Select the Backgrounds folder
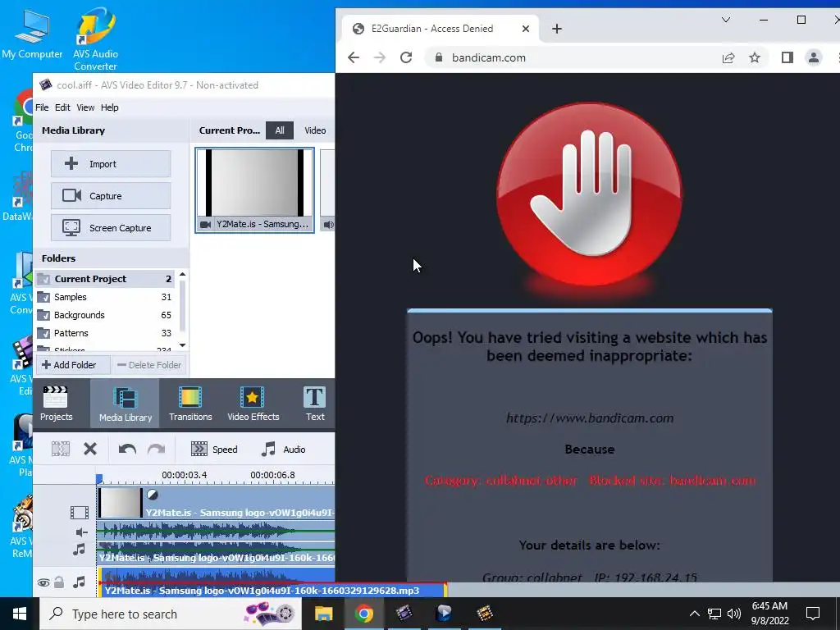840x630 pixels. (x=104, y=315)
